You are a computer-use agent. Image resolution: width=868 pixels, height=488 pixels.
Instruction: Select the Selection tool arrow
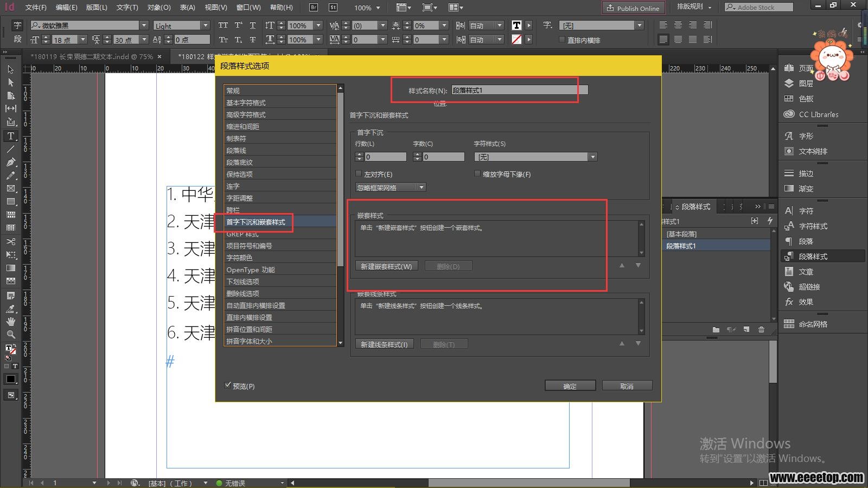click(x=10, y=69)
